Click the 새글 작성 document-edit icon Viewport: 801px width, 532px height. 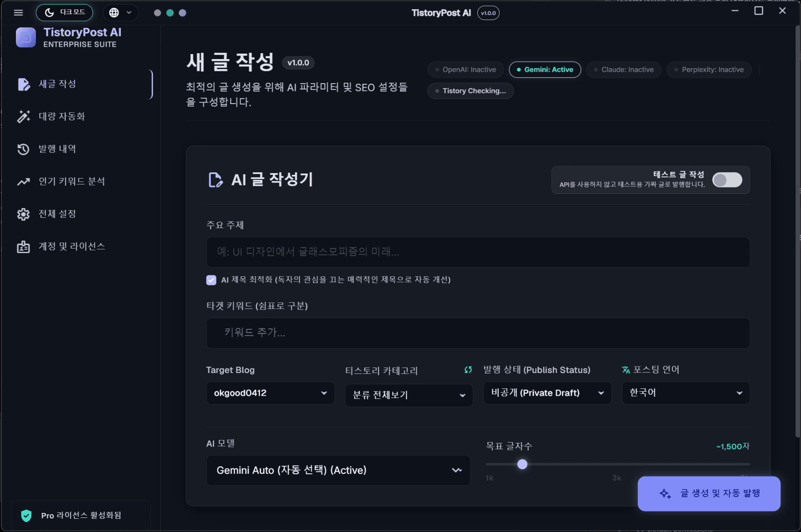click(x=24, y=85)
